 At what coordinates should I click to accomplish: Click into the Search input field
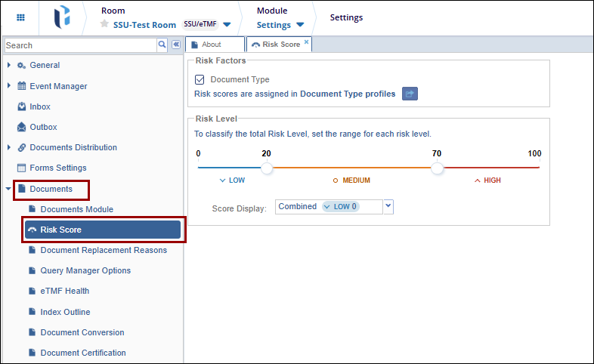click(x=79, y=45)
